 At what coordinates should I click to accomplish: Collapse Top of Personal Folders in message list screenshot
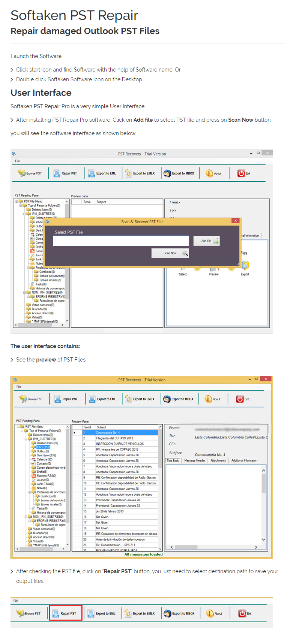click(22, 431)
